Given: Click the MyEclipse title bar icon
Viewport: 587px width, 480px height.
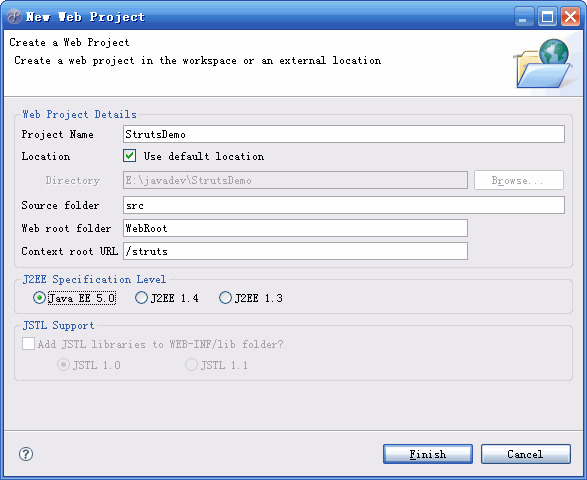Looking at the screenshot, I should point(14,17).
